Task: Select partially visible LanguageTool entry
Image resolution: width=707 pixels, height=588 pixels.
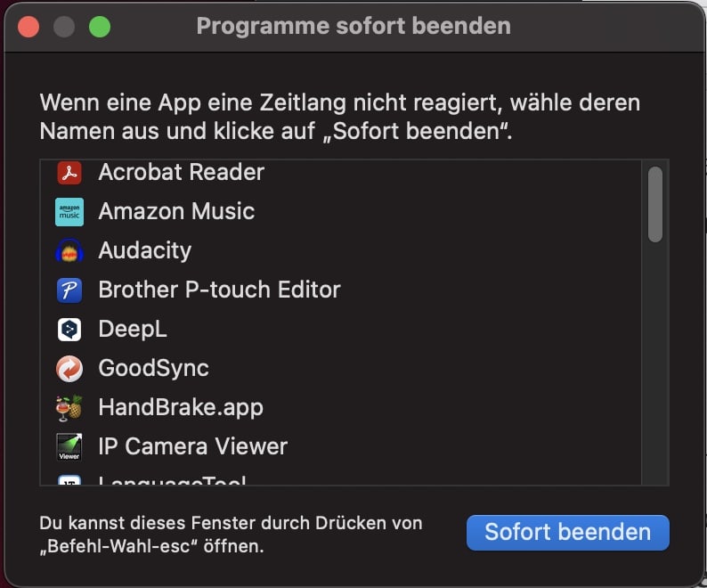Action: 340,478
